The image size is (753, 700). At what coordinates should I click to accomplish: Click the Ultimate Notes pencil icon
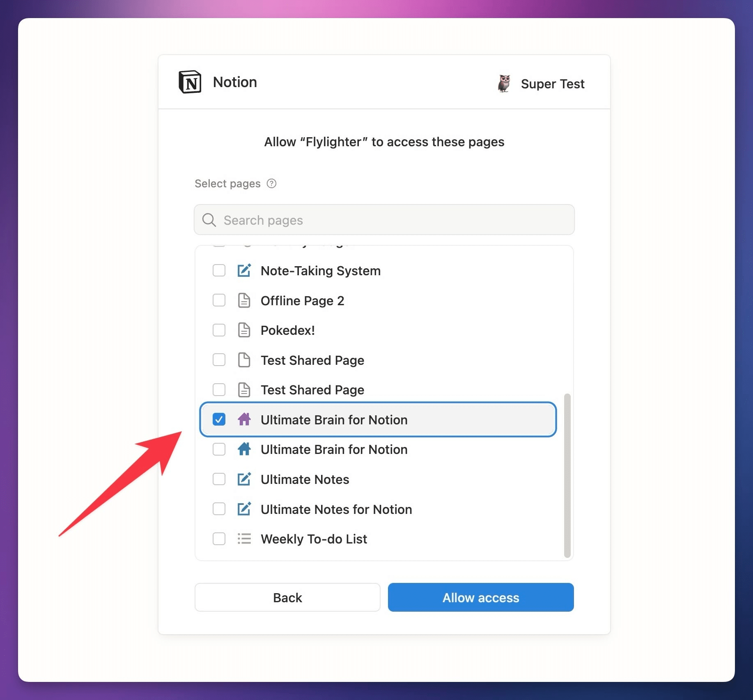(x=244, y=479)
